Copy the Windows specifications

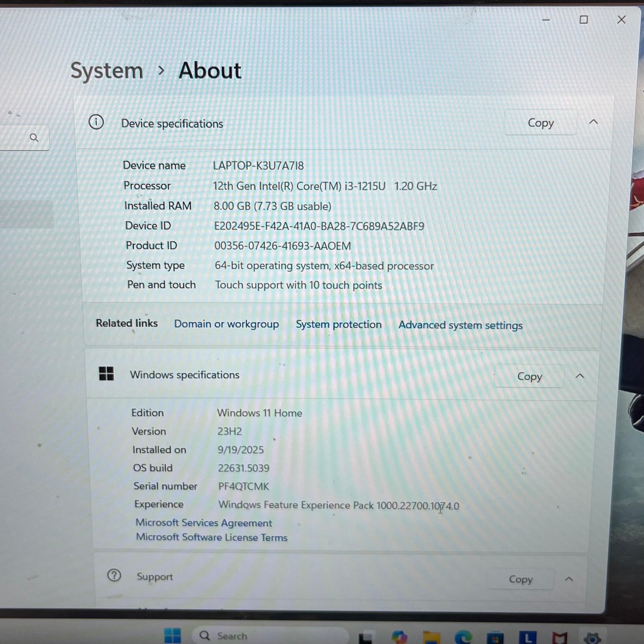coord(529,377)
